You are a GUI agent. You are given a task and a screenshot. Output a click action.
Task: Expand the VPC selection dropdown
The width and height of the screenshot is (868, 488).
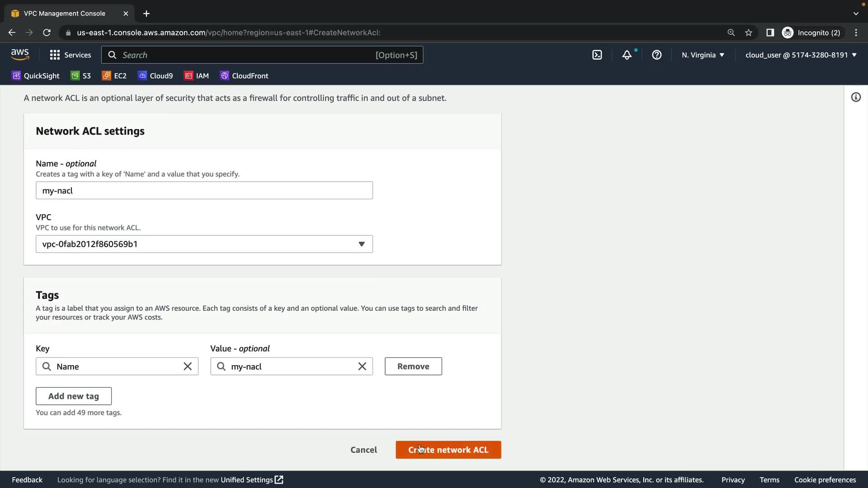pos(204,244)
